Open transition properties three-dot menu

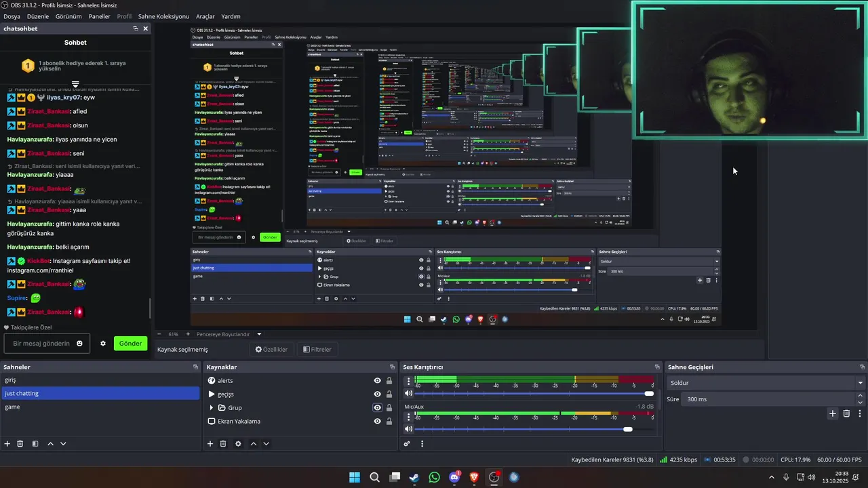coord(860,413)
